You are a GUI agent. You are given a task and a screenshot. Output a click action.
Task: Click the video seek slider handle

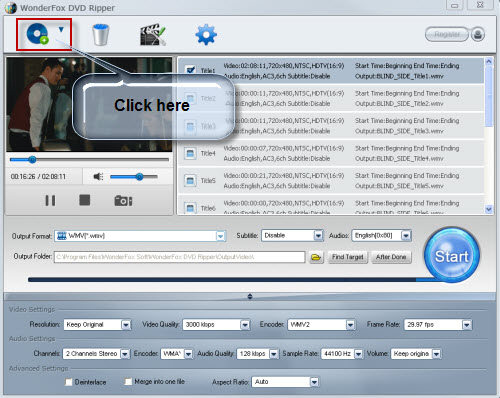coord(32,160)
